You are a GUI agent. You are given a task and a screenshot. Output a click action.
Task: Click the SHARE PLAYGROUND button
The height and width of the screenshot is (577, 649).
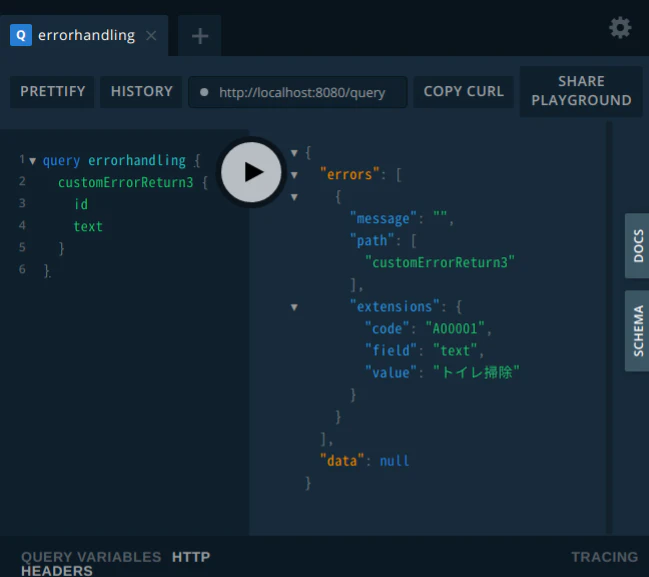tap(581, 91)
